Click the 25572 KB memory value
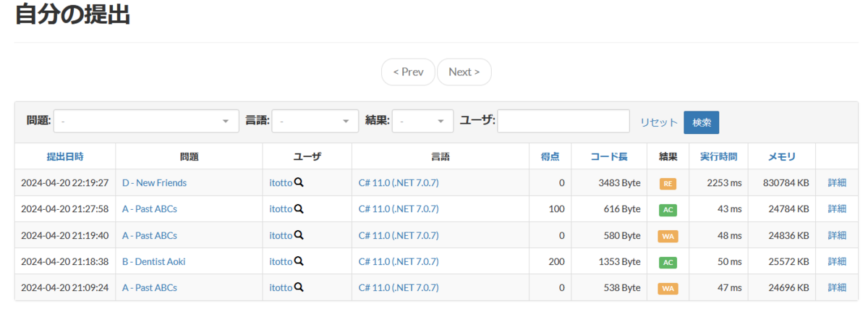 [x=789, y=261]
